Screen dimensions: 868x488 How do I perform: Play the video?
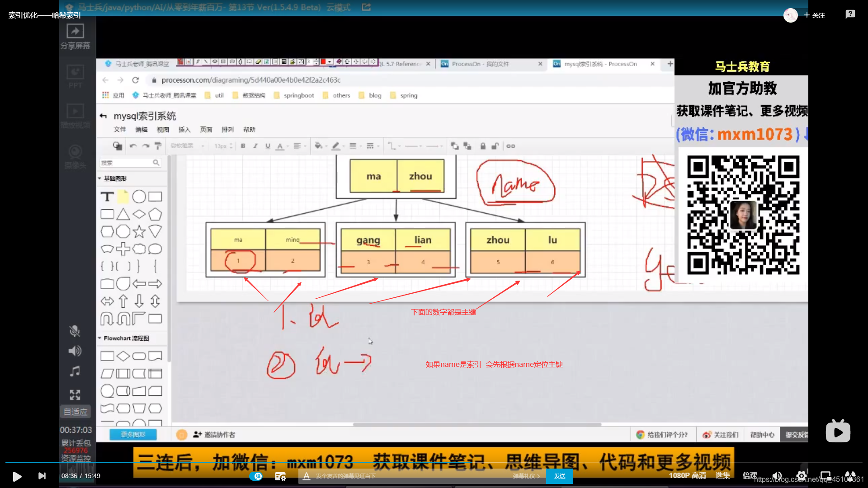click(17, 476)
